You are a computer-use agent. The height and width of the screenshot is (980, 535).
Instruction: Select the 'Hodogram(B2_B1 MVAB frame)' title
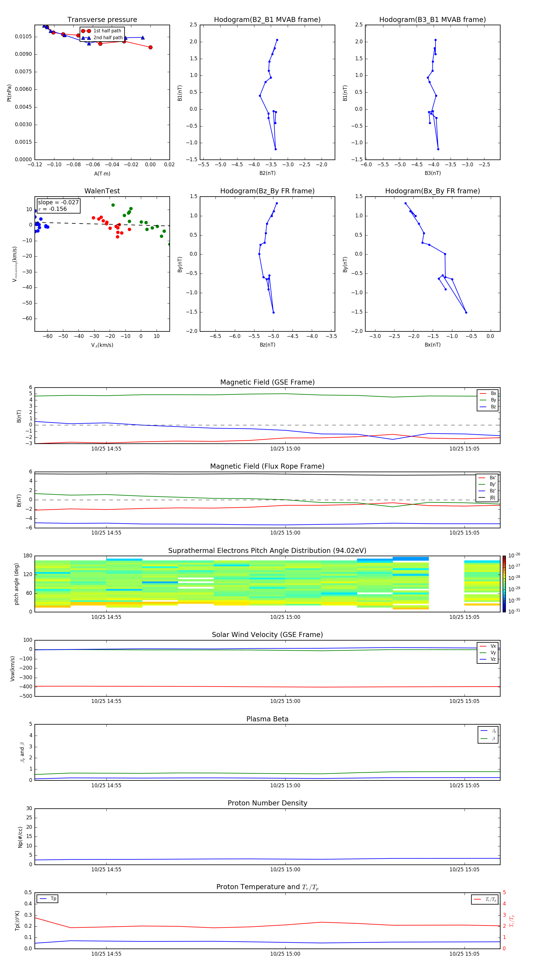[267, 20]
